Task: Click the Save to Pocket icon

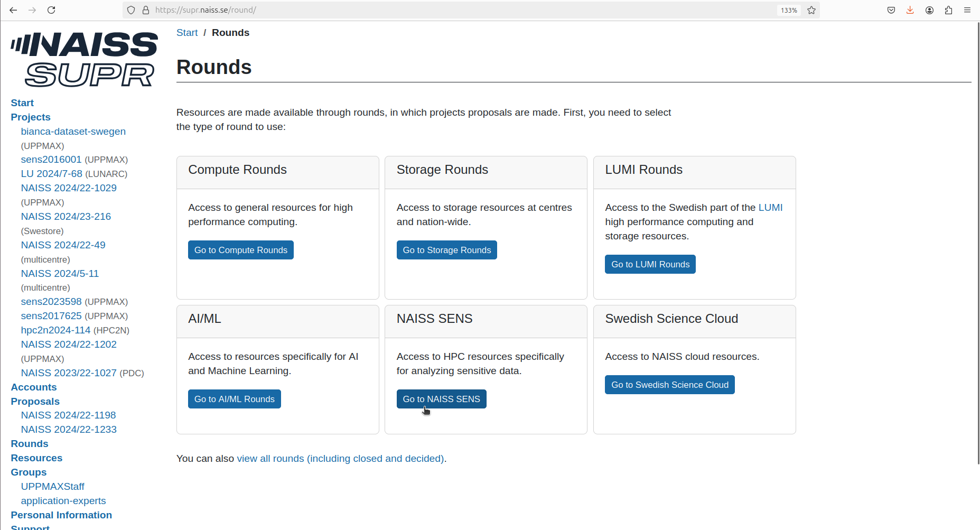Action: 891,10
